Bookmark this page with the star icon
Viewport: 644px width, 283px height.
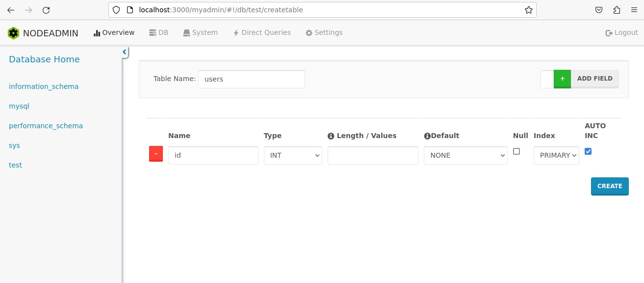point(528,10)
